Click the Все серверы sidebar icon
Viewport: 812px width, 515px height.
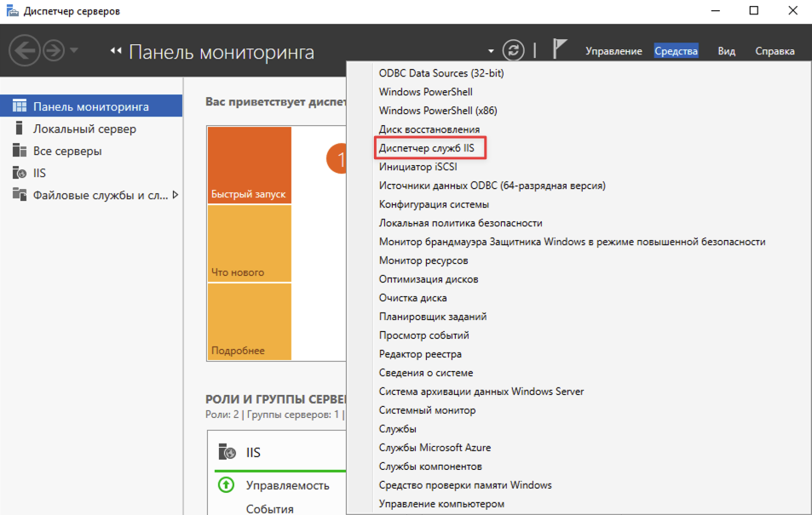pos(19,150)
